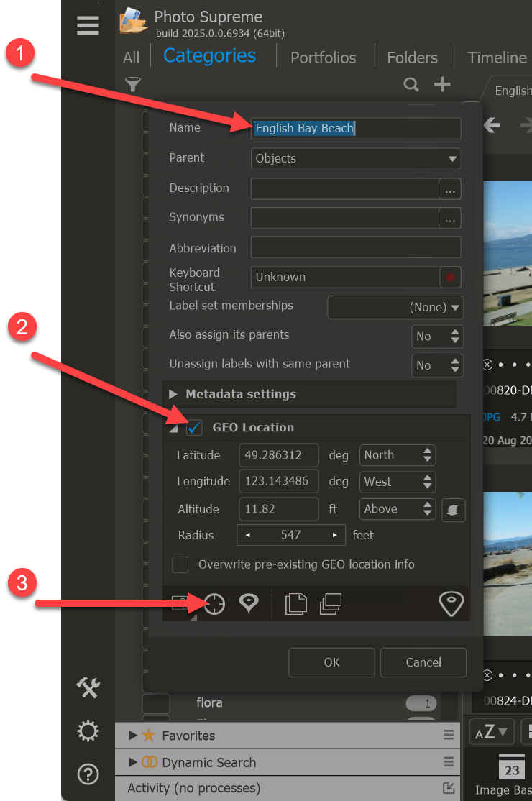The width and height of the screenshot is (532, 801).
Task: Click the Latitude value 49.286312
Action: point(279,455)
